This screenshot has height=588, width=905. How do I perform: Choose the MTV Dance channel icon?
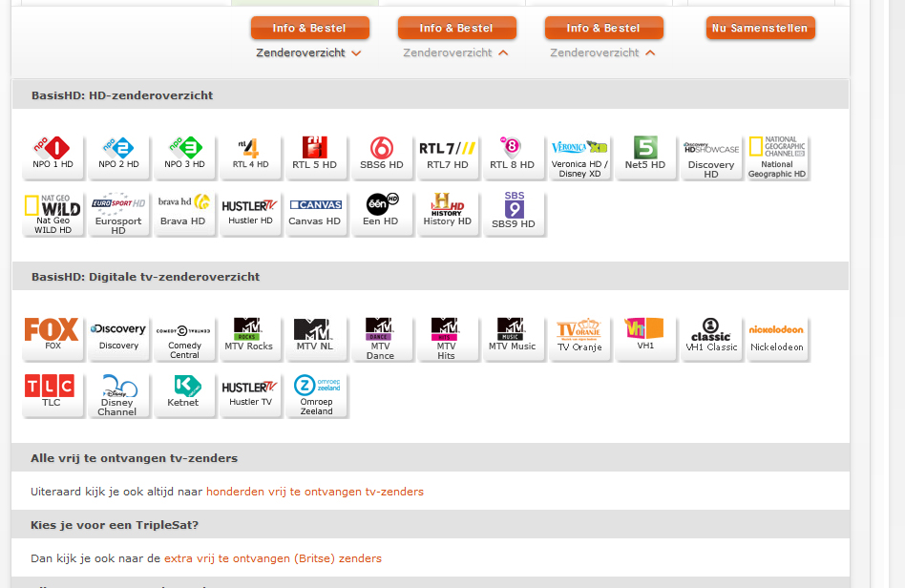pos(382,339)
